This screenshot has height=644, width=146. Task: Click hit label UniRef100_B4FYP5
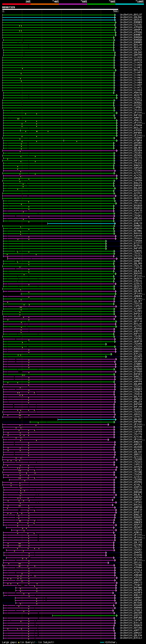tap(131, 249)
